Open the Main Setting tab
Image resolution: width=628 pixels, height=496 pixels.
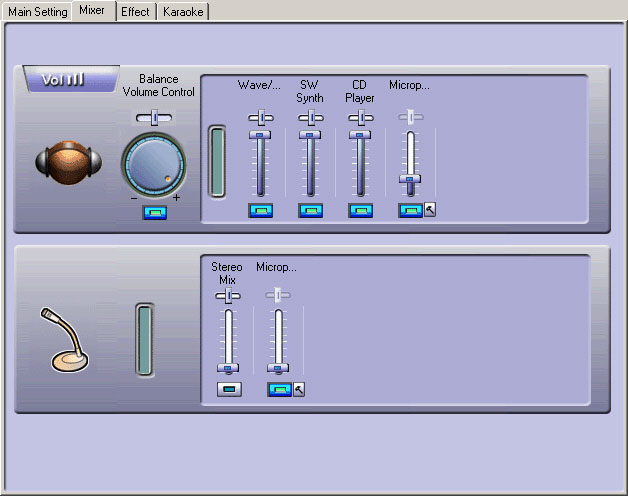pos(37,12)
